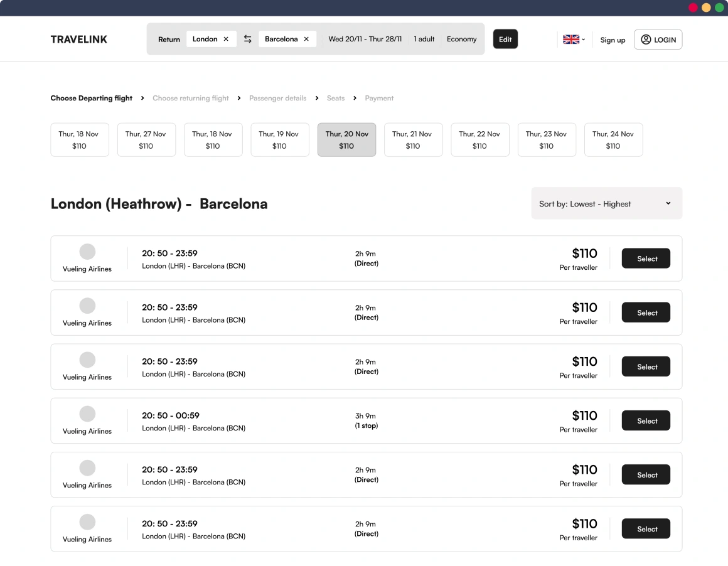Click the TRAVELINK logo
Image resolution: width=728 pixels, height=566 pixels.
click(79, 40)
